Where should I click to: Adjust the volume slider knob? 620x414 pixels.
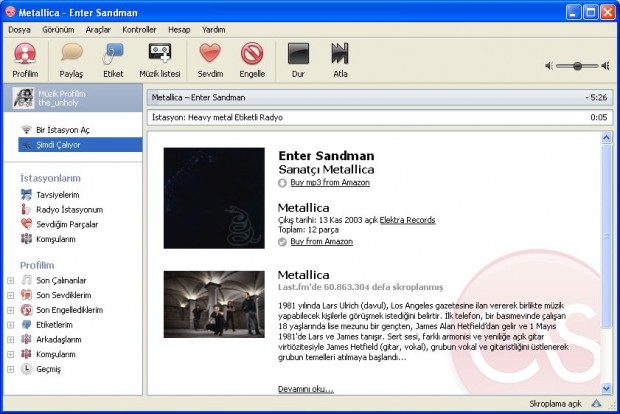577,66
